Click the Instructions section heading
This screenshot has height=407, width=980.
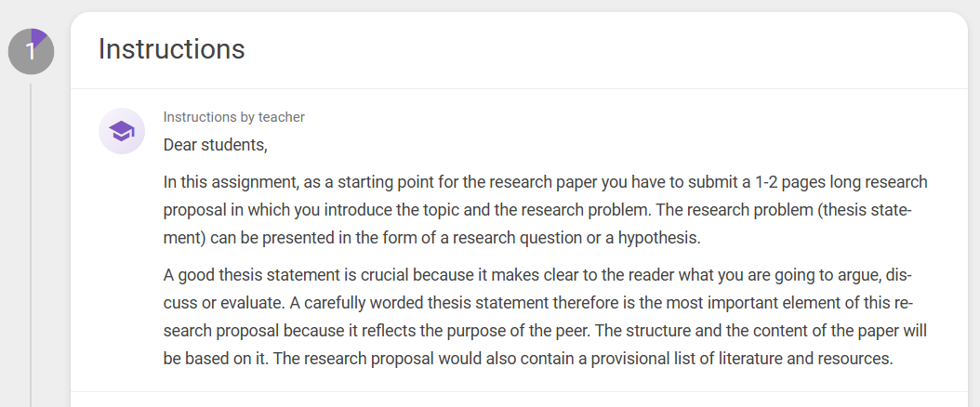tap(171, 48)
